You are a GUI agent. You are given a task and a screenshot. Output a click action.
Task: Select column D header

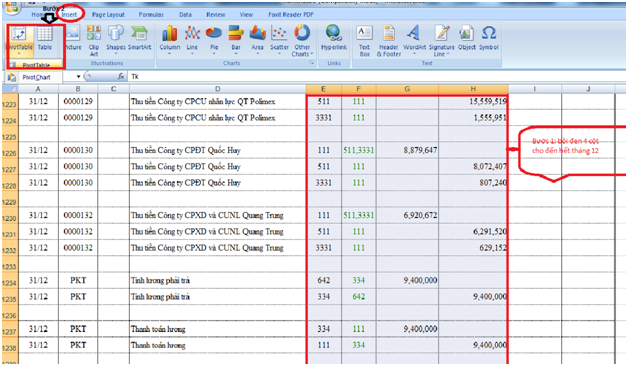click(x=217, y=88)
